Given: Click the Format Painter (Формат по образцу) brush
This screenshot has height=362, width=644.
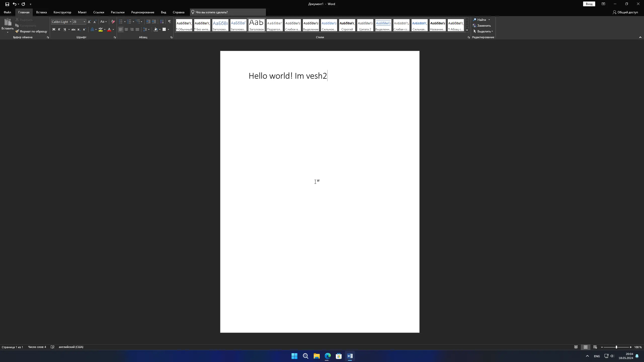Looking at the screenshot, I should 31,31.
